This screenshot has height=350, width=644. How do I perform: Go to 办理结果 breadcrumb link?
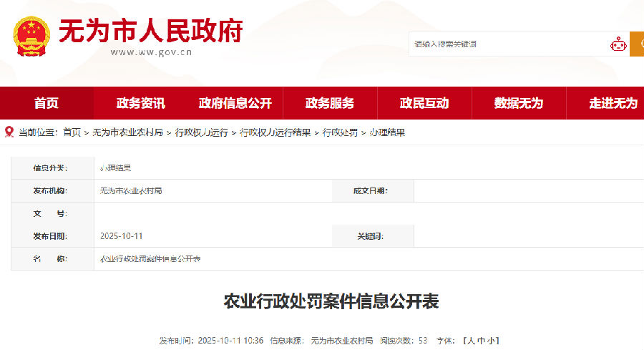pyautogui.click(x=387, y=132)
